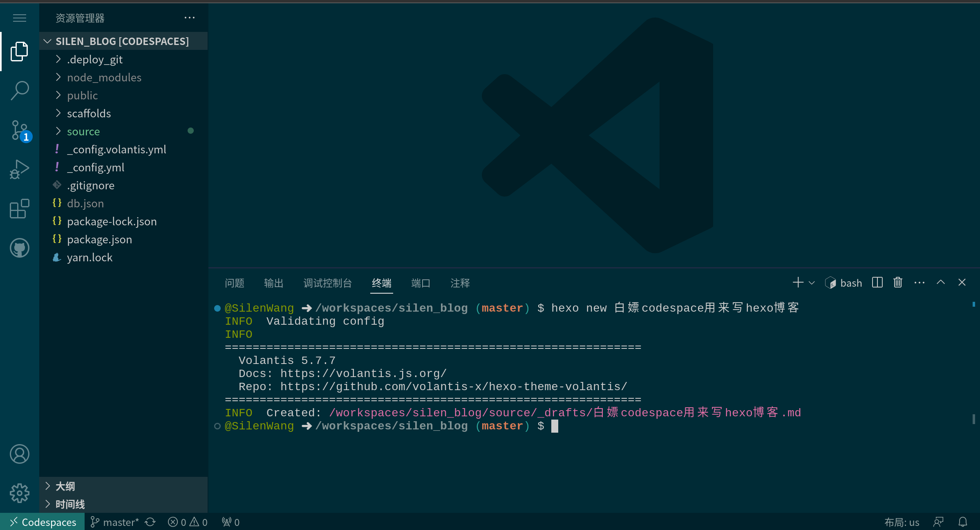
Task: Open the hamburger application menu
Action: (x=19, y=18)
